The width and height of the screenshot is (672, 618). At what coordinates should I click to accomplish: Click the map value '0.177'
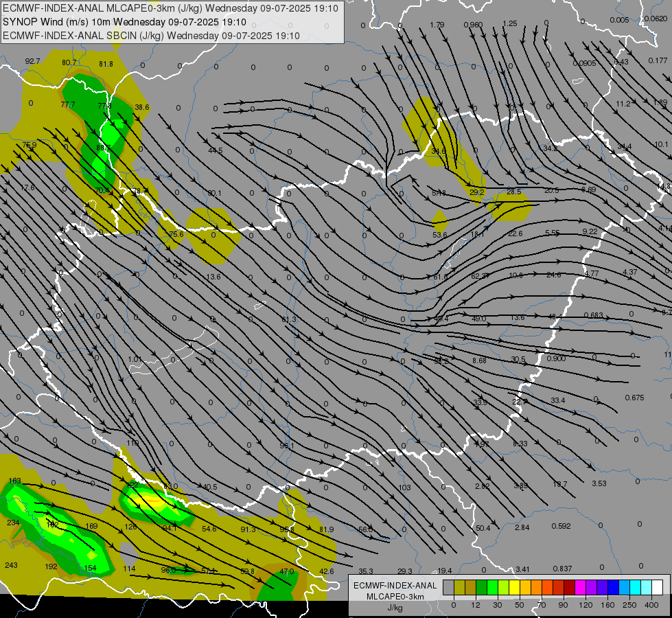pos(658,60)
